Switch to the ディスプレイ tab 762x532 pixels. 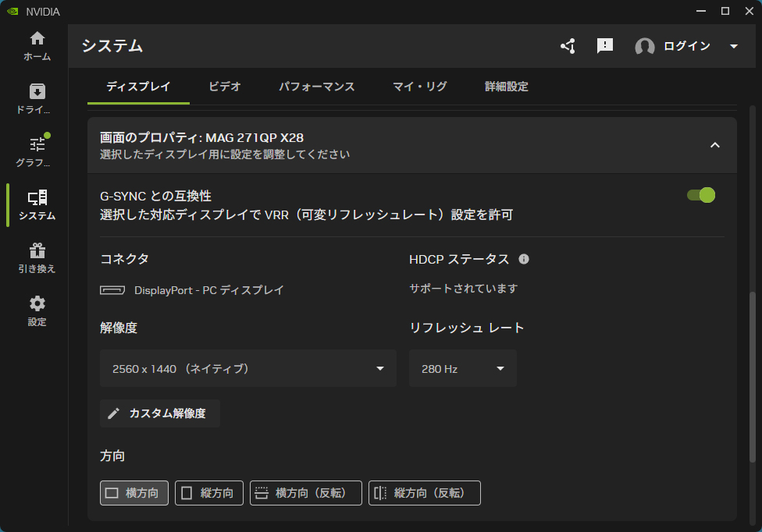point(138,87)
